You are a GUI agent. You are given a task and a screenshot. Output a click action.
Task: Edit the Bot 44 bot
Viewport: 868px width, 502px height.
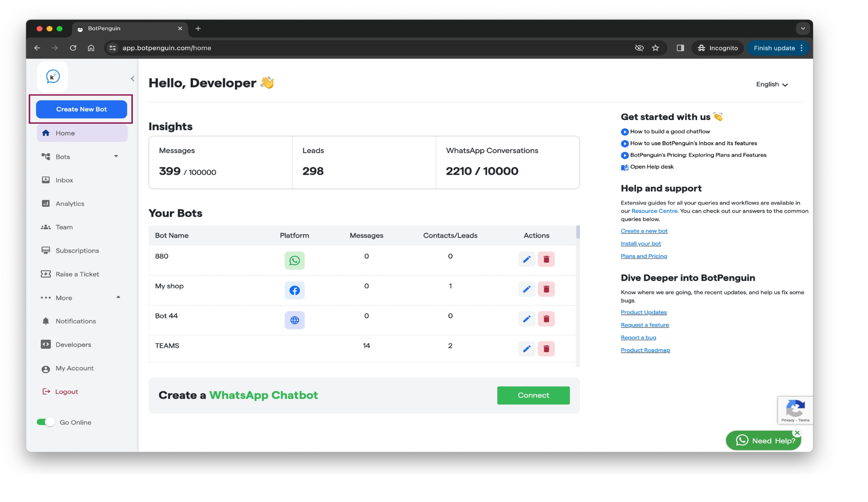(527, 319)
